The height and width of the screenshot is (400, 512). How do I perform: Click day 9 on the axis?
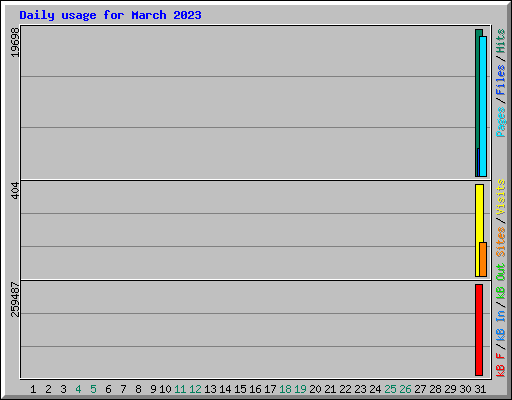(x=153, y=389)
